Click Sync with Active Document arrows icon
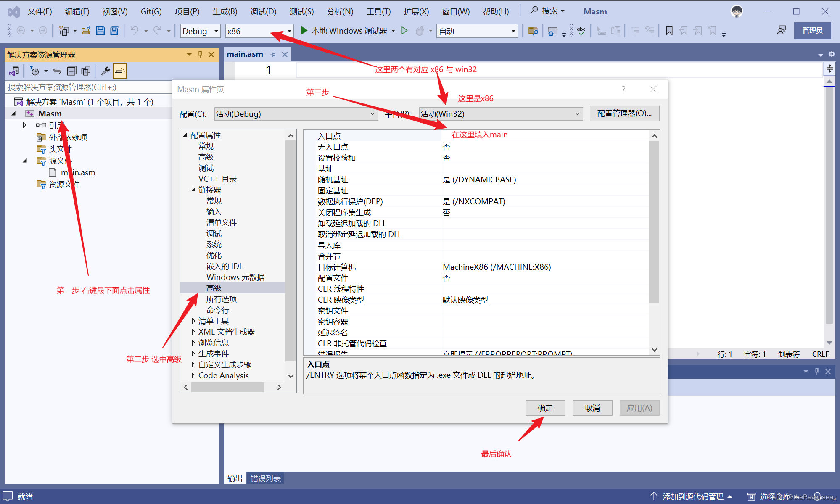 click(x=57, y=71)
